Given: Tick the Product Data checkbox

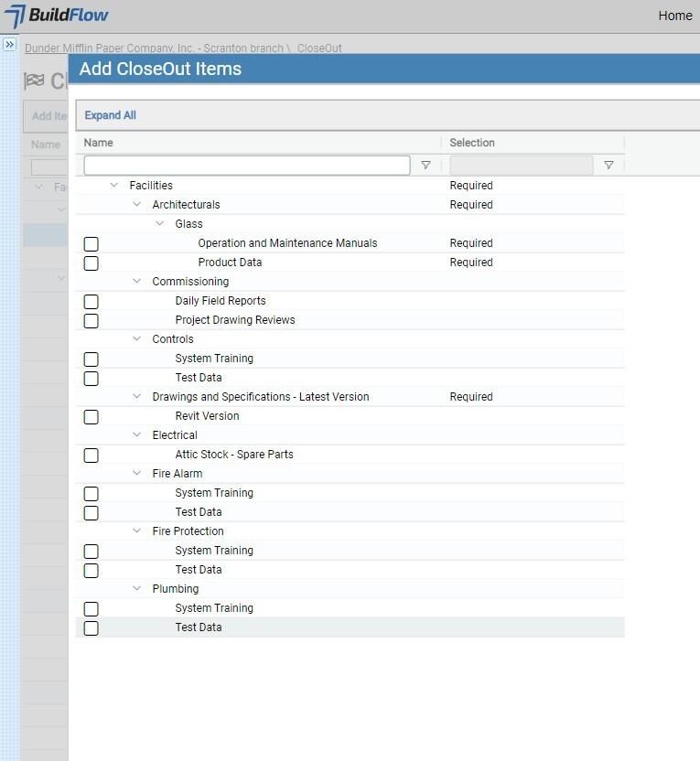Looking at the screenshot, I should (x=92, y=263).
